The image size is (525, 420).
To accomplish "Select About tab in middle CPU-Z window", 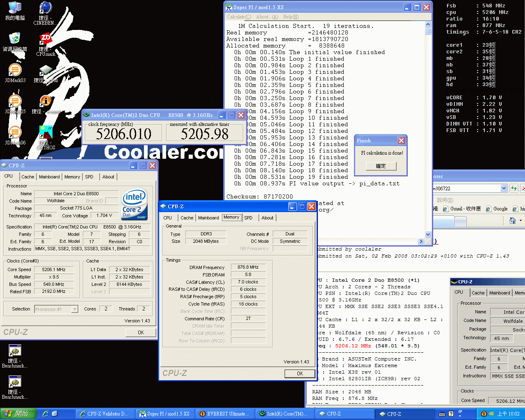I will [x=267, y=218].
